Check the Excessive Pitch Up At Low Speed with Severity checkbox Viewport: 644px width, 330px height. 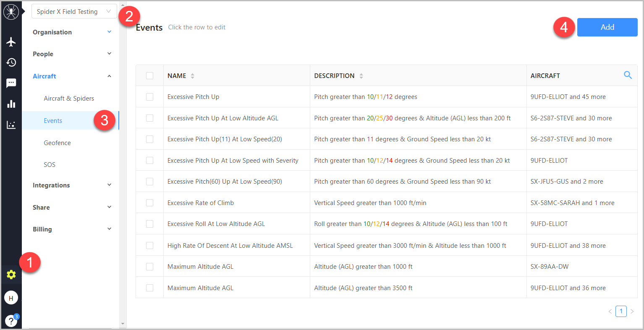tap(149, 160)
